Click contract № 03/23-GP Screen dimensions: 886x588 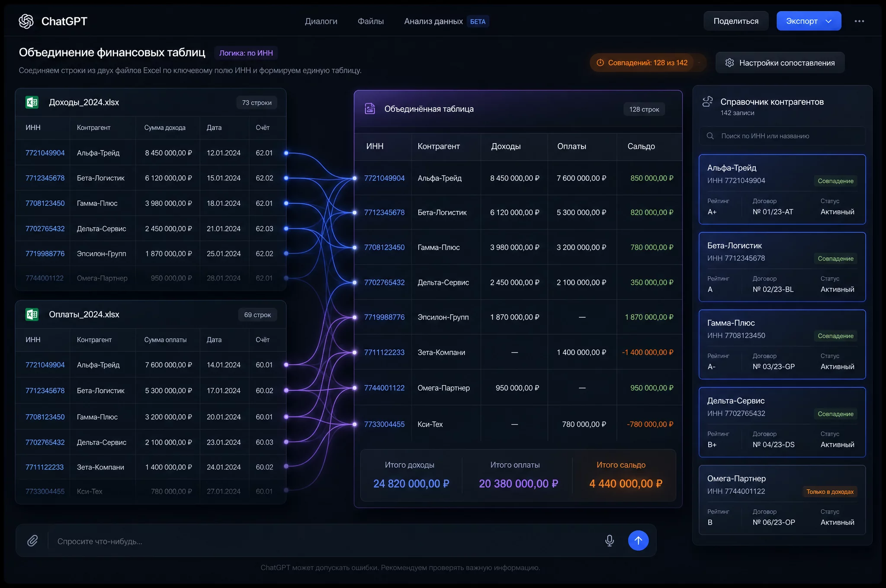tap(774, 367)
